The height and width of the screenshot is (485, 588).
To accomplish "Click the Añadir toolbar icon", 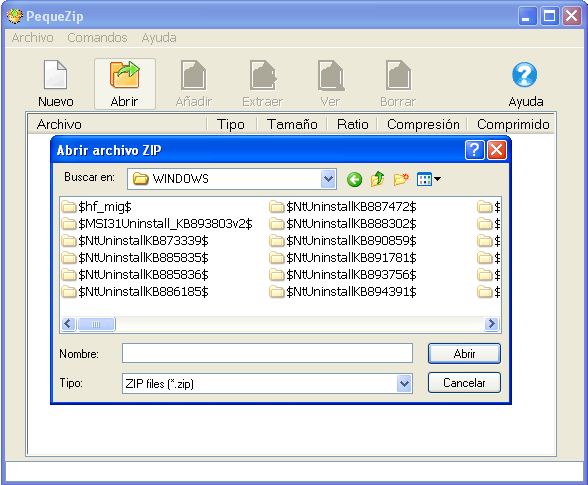I will tap(194, 83).
